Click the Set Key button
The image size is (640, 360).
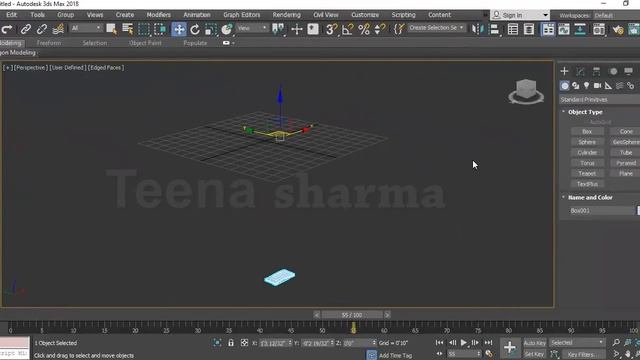(534, 354)
